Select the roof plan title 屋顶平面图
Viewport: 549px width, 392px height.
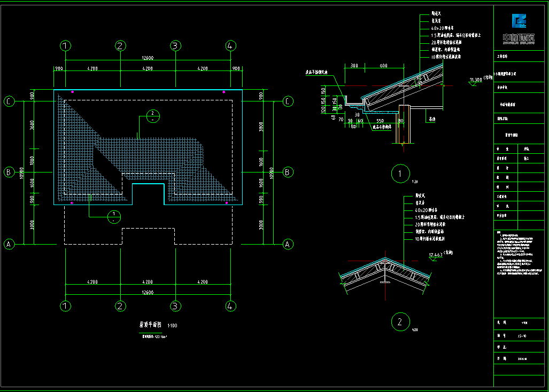click(150, 325)
